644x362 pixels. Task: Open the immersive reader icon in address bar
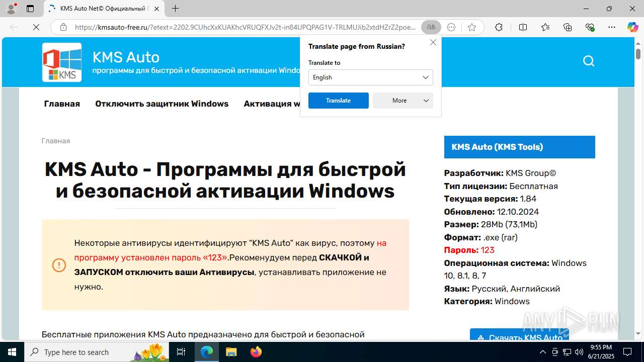pos(451,27)
